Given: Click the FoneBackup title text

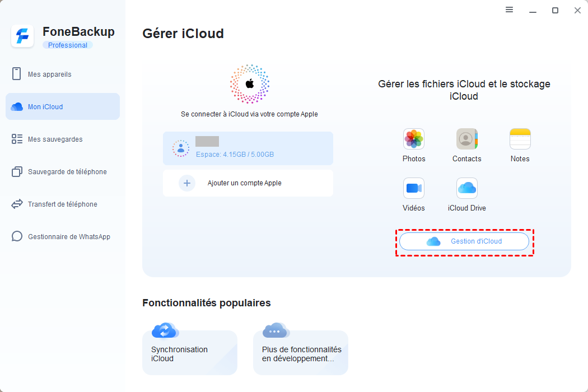Looking at the screenshot, I should pyautogui.click(x=78, y=31).
